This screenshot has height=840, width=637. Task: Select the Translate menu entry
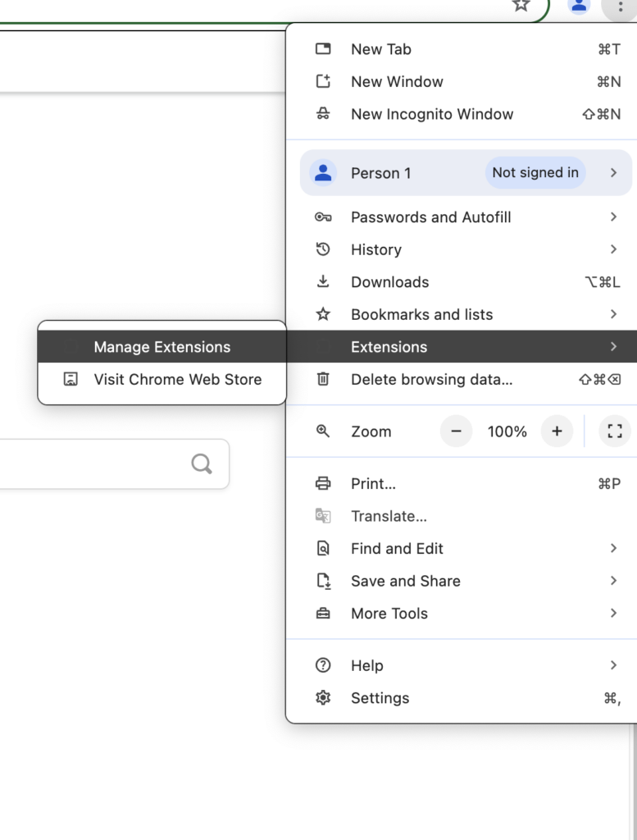462,516
